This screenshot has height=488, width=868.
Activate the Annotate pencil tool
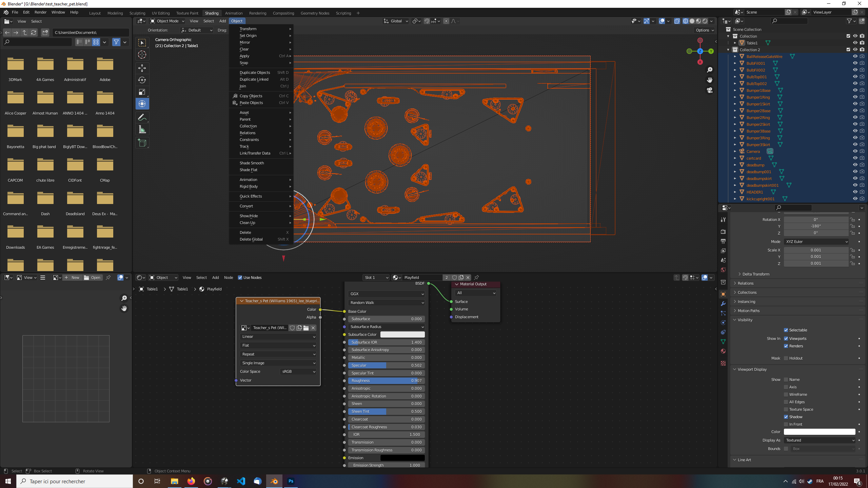pos(142,117)
